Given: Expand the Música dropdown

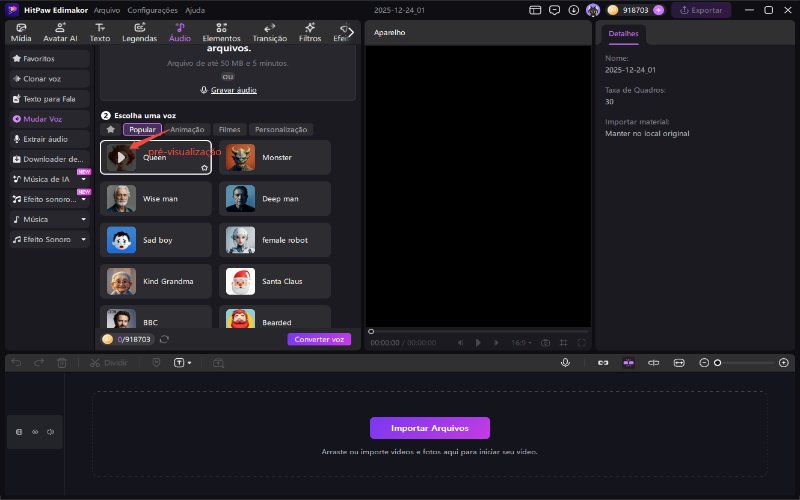Looking at the screenshot, I should [84, 219].
